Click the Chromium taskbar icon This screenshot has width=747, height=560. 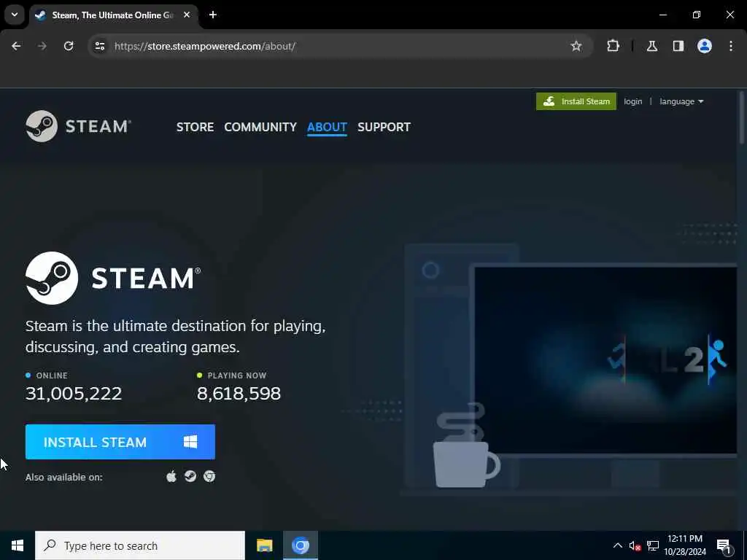coord(300,545)
